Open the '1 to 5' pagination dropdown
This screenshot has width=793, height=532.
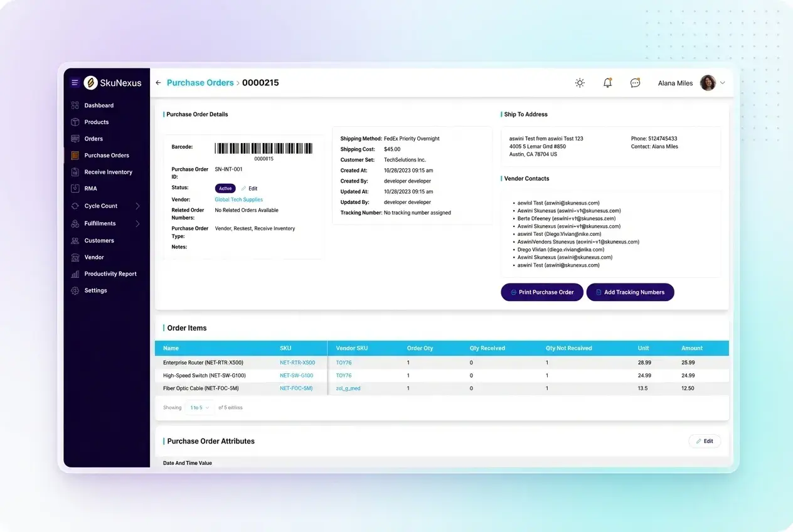200,407
